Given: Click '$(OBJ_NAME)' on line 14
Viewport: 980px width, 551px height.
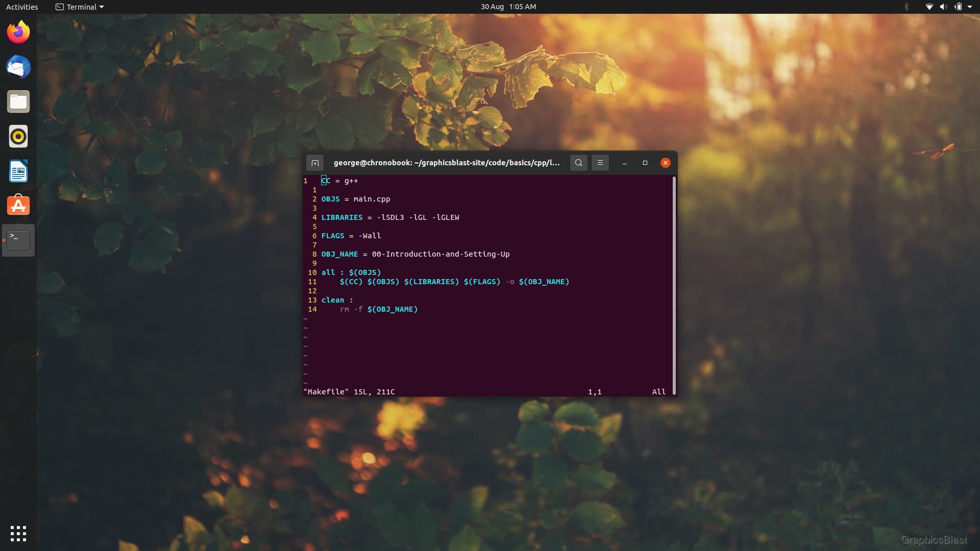Looking at the screenshot, I should pyautogui.click(x=393, y=309).
